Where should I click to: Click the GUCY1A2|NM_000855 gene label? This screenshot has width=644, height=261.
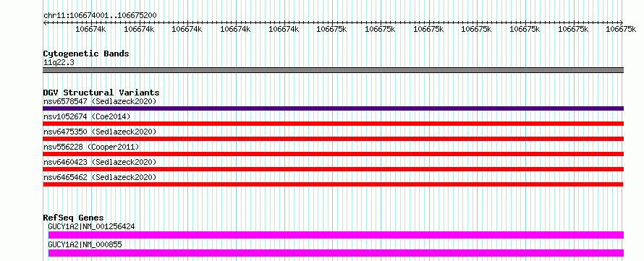[85, 245]
